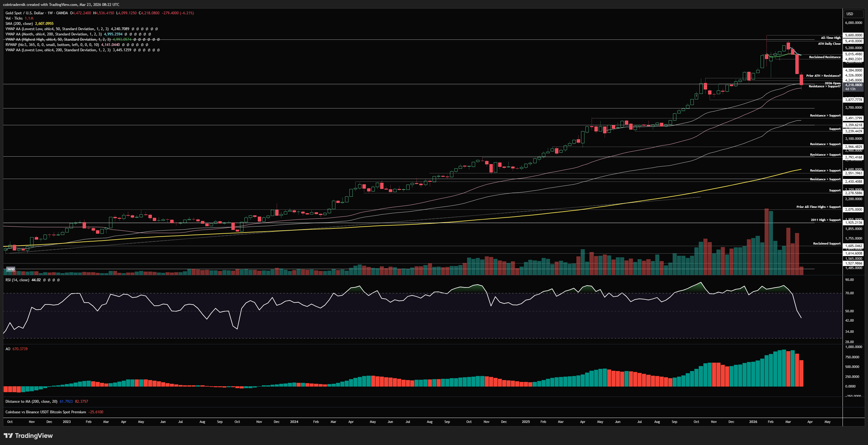Image resolution: width=868 pixels, height=445 pixels.
Task: Select the VWAP AA Month indicator legend
Action: (x=54, y=34)
